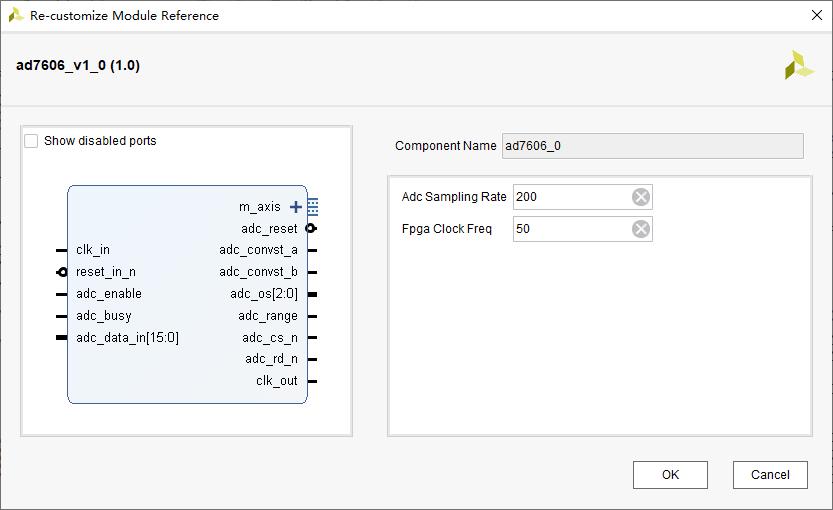
Task: Clear the Fpga Clock Freq value
Action: click(641, 229)
